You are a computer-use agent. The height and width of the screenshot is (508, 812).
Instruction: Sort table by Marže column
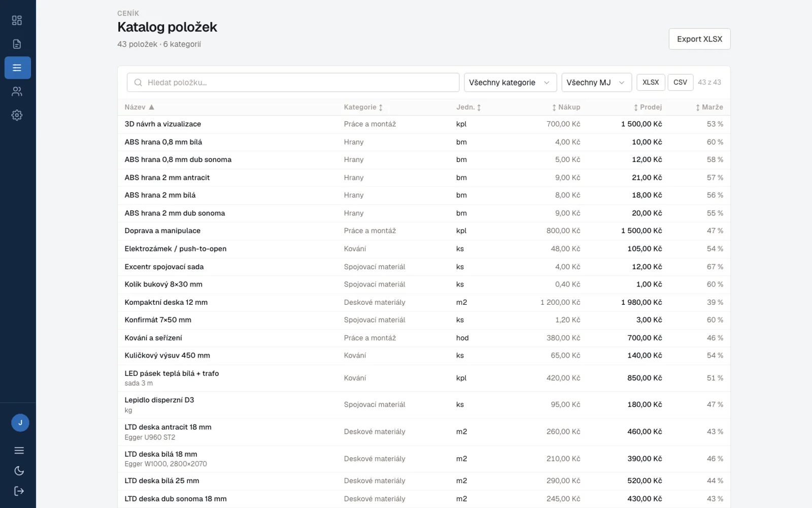[x=709, y=107]
